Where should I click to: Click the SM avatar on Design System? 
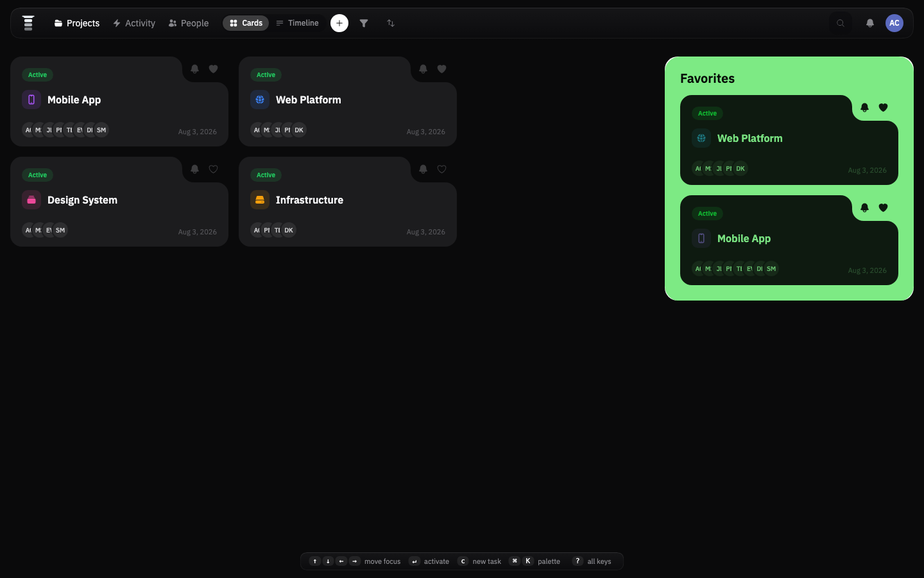pyautogui.click(x=60, y=230)
